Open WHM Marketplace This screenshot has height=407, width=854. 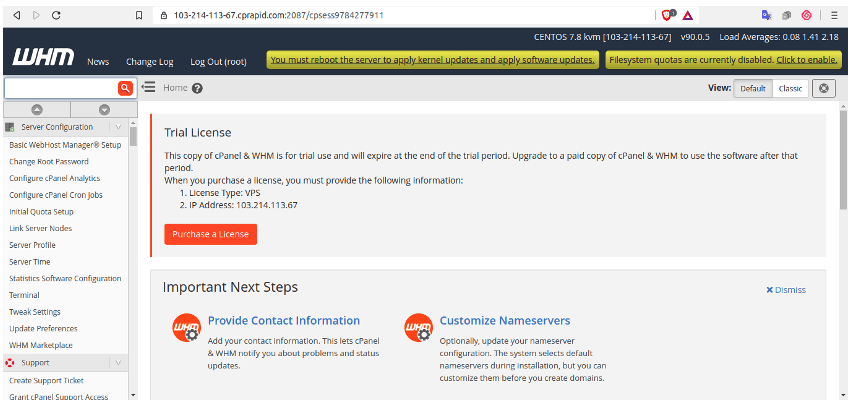(41, 345)
